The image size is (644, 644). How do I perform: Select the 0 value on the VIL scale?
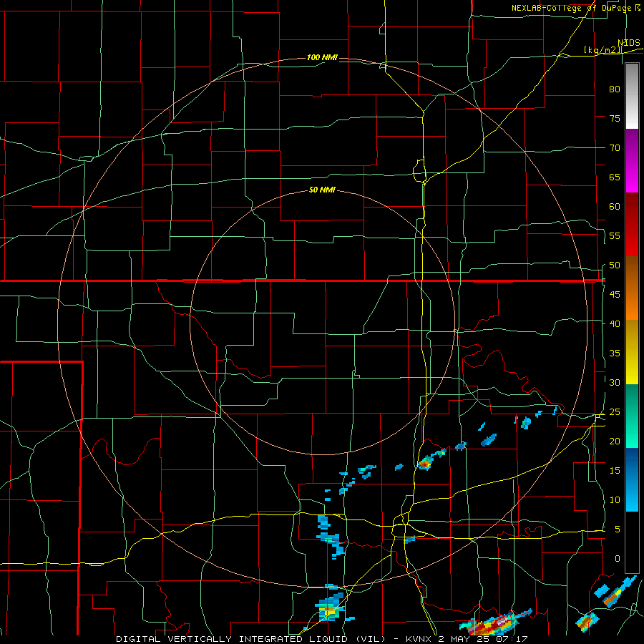618,559
